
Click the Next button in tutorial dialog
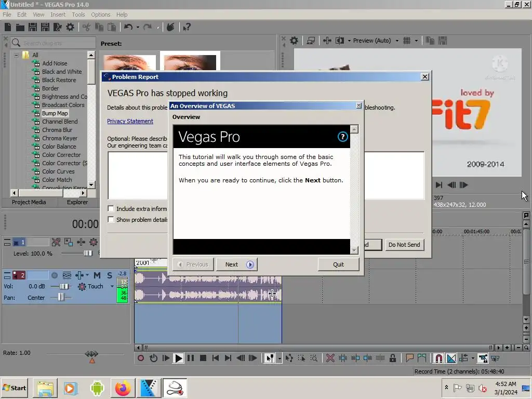(236, 264)
